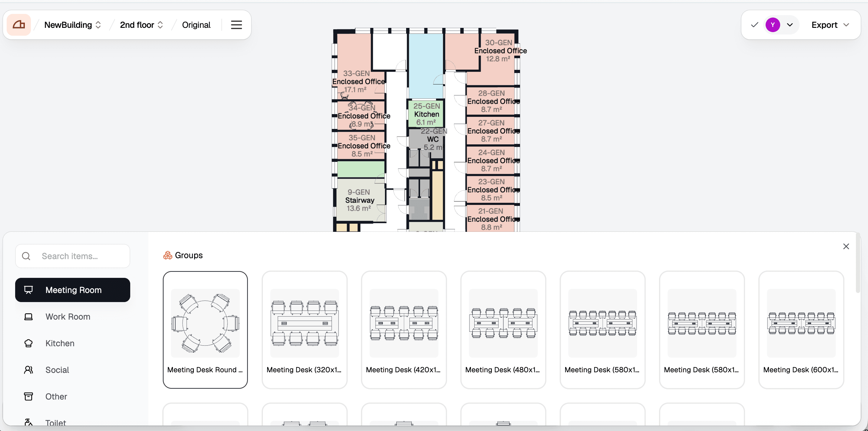This screenshot has height=431, width=868.
Task: Select the 9-GEN Stairway room
Action: coord(360,200)
